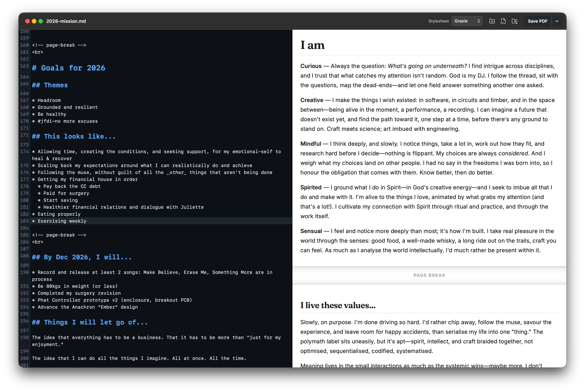Image resolution: width=585 pixels, height=392 pixels.
Task: Click the 'Following the muse' line
Action: click(x=152, y=173)
